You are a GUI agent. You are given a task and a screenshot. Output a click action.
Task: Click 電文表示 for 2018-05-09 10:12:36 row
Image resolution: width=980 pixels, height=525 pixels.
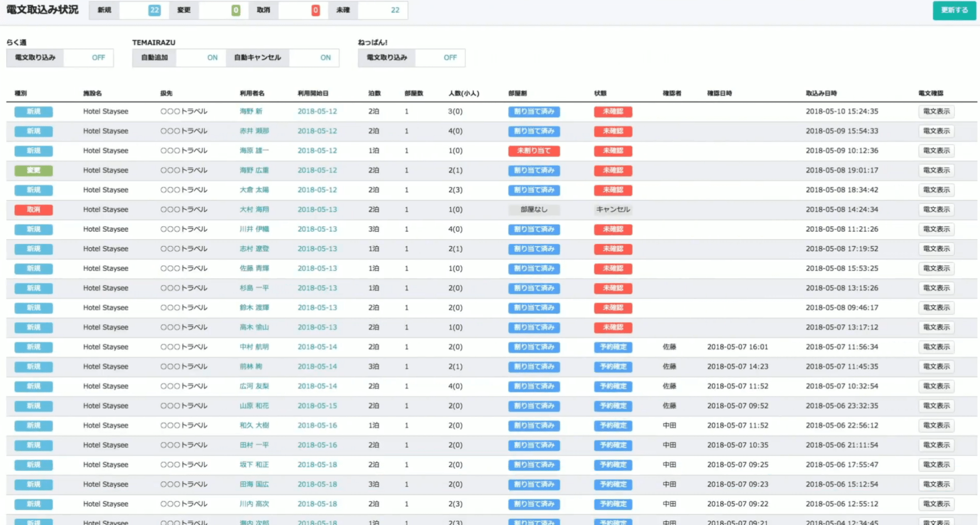pyautogui.click(x=936, y=151)
